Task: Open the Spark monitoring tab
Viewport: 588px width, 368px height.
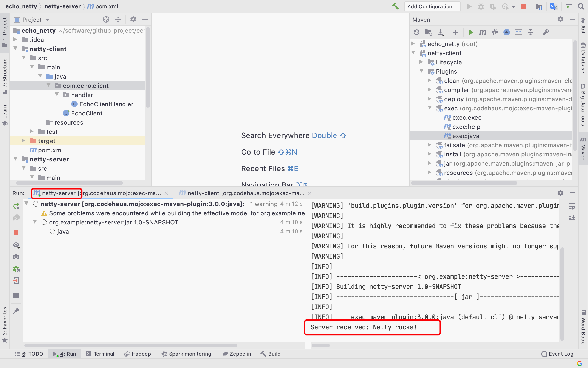Action: (x=186, y=354)
